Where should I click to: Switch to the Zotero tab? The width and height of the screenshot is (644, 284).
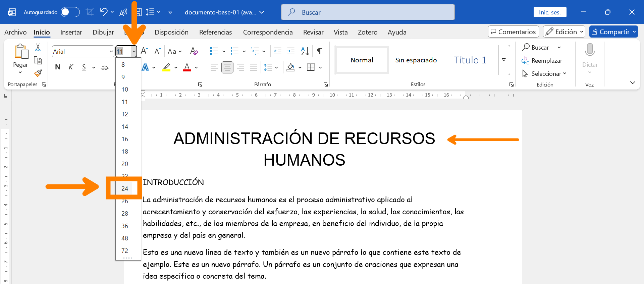coord(368,32)
